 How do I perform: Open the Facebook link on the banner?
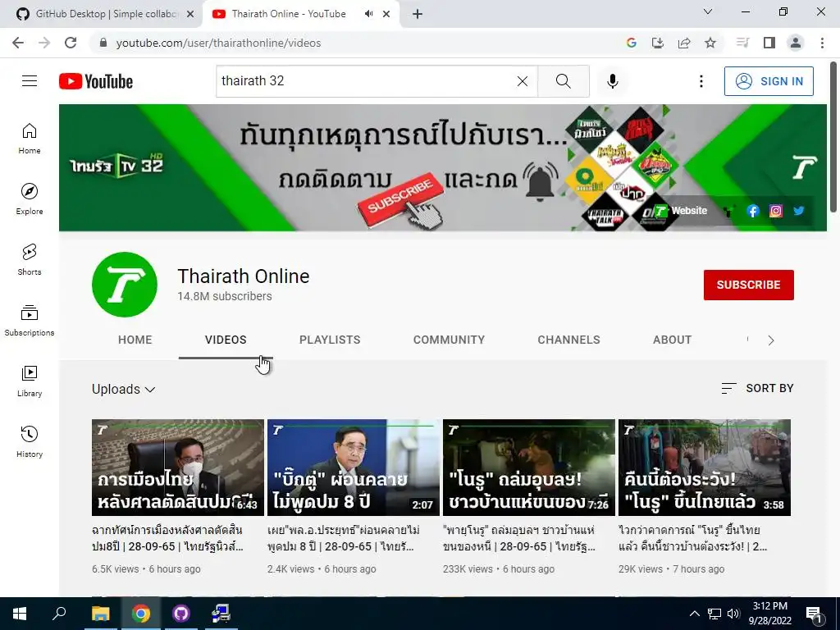pyautogui.click(x=753, y=211)
